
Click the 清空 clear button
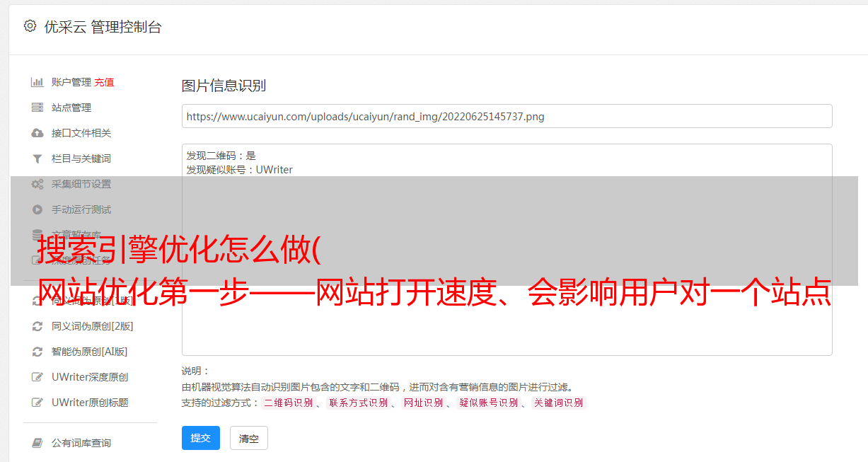249,438
